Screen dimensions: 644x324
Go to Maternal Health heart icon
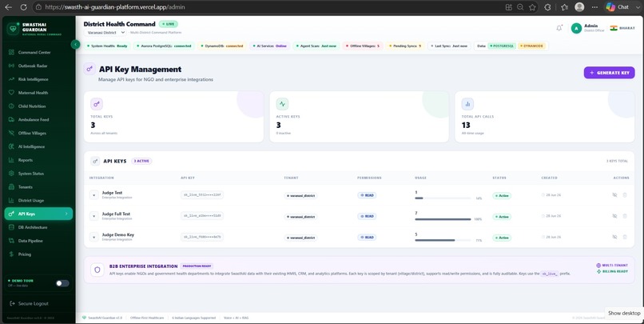point(11,93)
